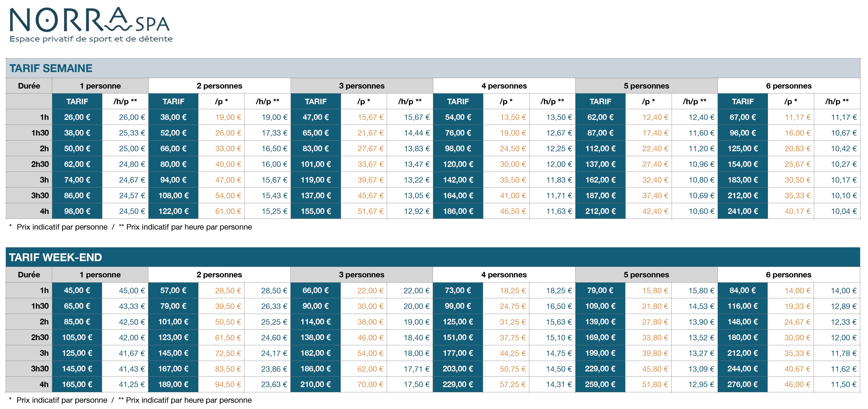Click weekend 1h tarif 45,00 € cell
This screenshot has width=868, height=409.
77,290
